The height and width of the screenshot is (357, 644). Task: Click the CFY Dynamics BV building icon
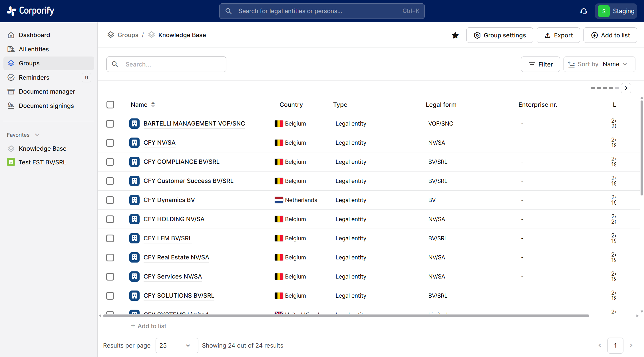click(134, 200)
